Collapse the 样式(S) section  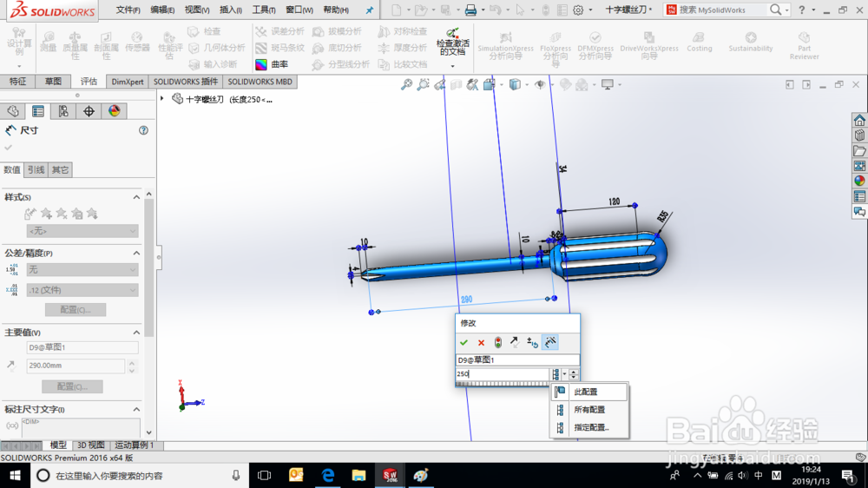point(136,197)
